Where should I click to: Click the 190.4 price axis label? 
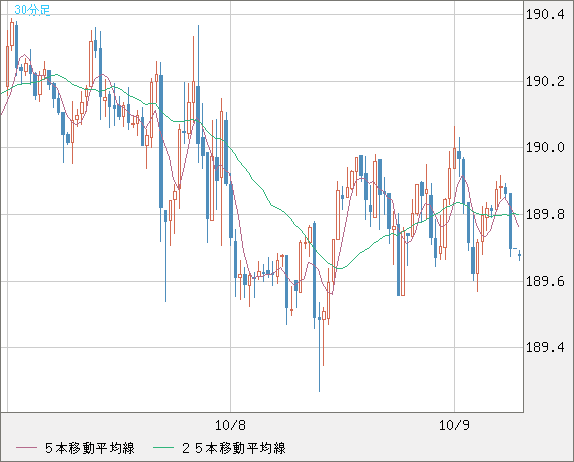(545, 15)
